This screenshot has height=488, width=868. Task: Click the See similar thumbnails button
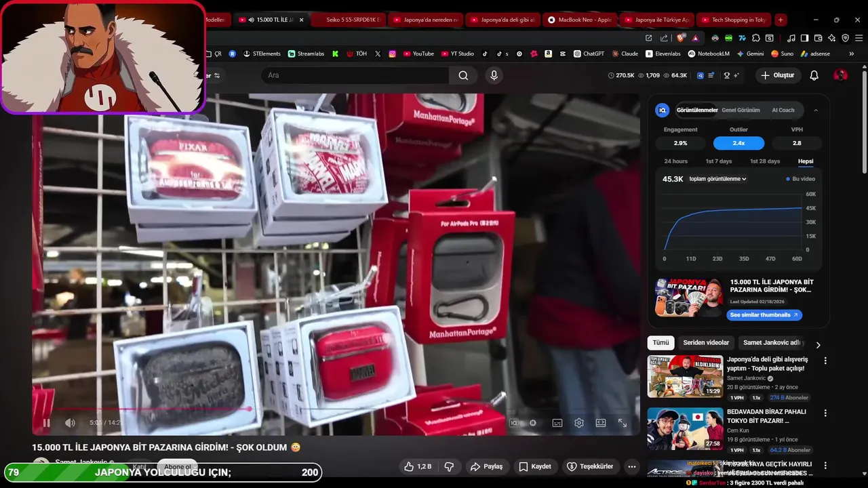[x=764, y=315]
